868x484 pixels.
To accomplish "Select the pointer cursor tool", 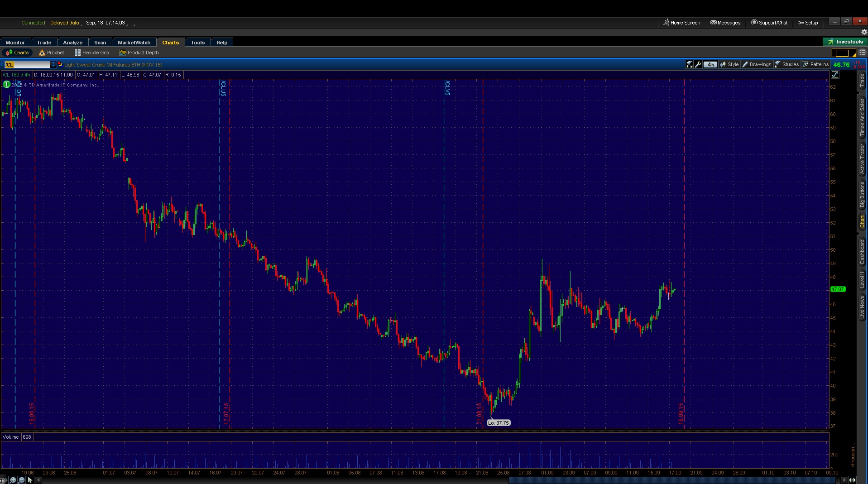I will click(x=30, y=480).
